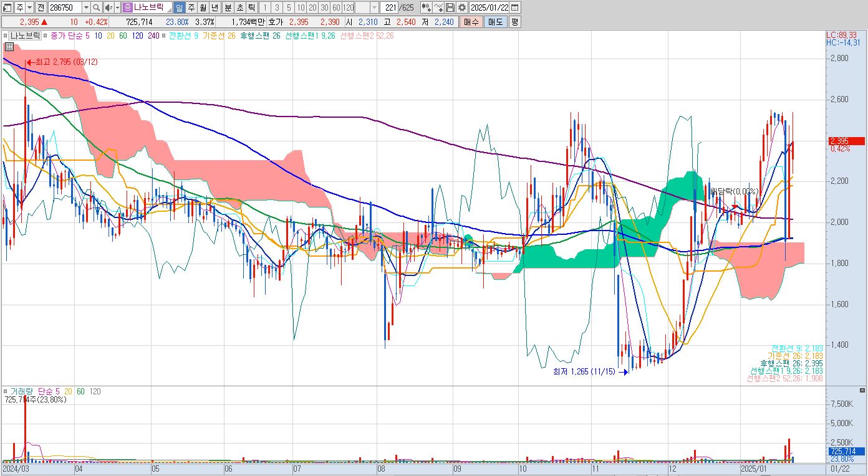Open the custom interval dropdown after 120
Screen dimensions: 868x476
point(374,7)
